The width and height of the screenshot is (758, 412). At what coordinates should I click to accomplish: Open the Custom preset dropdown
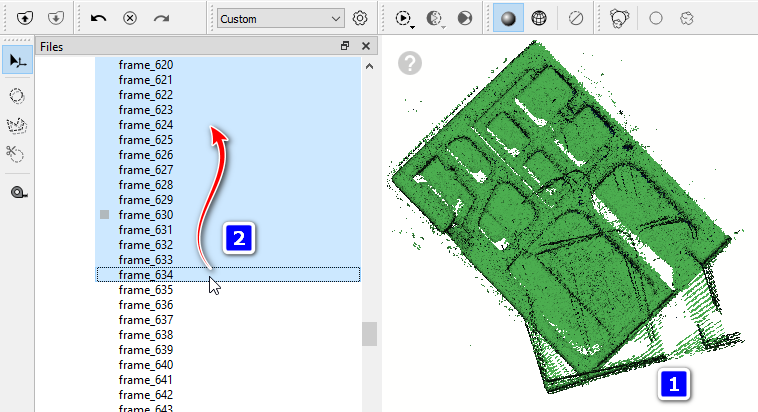pyautogui.click(x=280, y=18)
